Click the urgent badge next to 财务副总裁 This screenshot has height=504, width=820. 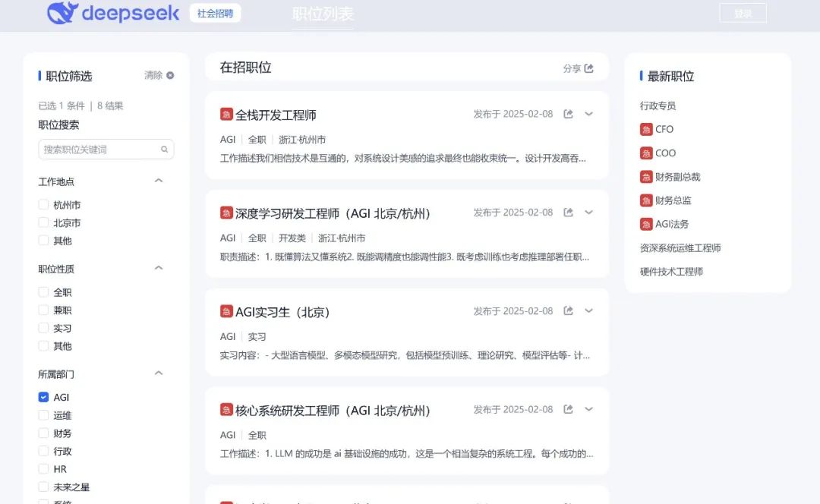(x=646, y=177)
